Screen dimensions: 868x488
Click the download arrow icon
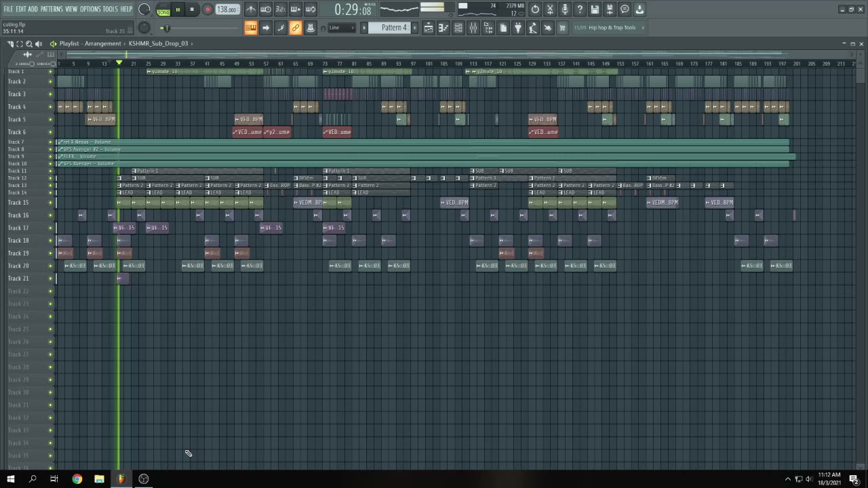tap(639, 9)
